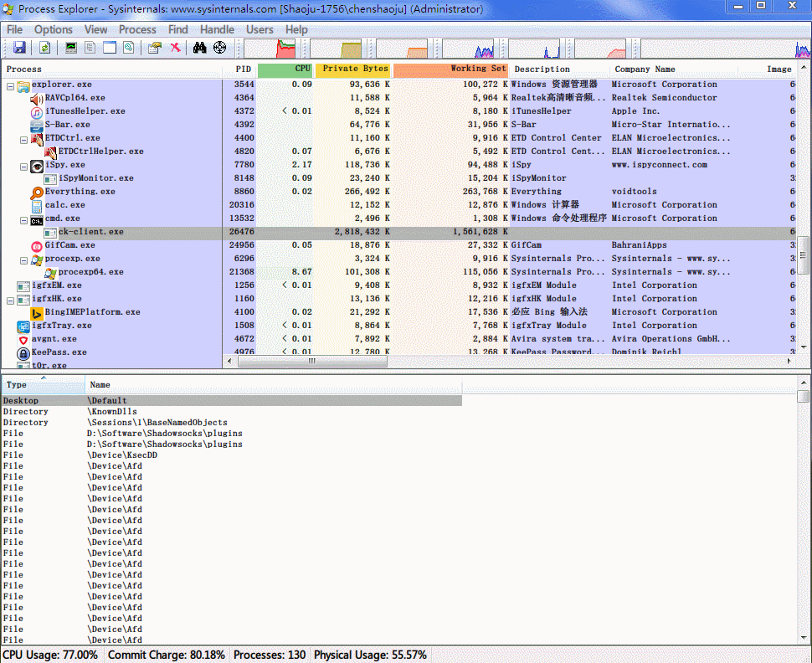Sort by Description column header
812x663 pixels.
coord(558,69)
